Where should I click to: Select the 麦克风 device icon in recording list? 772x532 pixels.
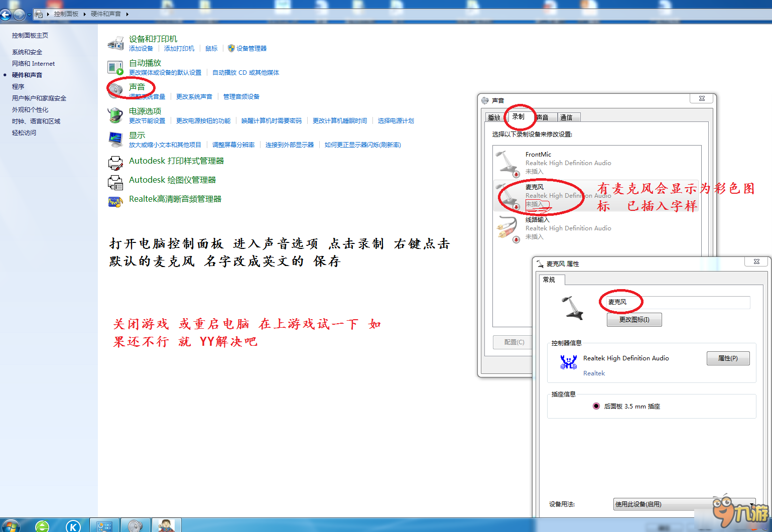[x=508, y=196]
